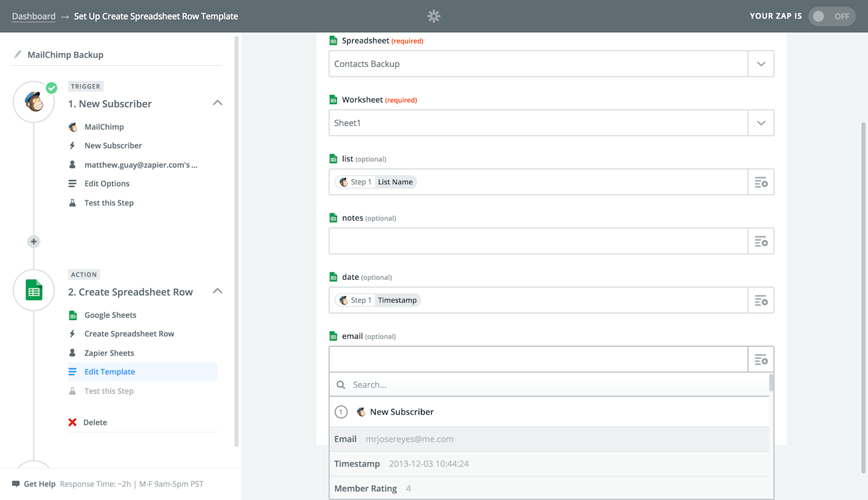This screenshot has height=500, width=868.
Task: Toggle the Zap ON/OFF switch
Action: (832, 16)
